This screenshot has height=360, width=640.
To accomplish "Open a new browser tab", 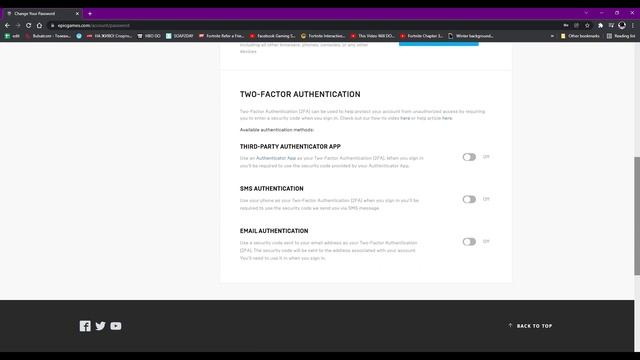I will [90, 13].
